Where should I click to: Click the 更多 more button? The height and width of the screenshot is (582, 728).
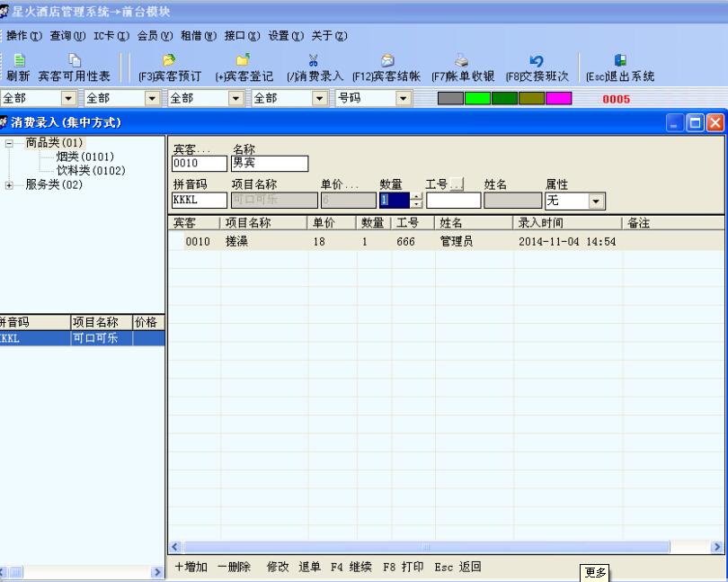pos(595,573)
